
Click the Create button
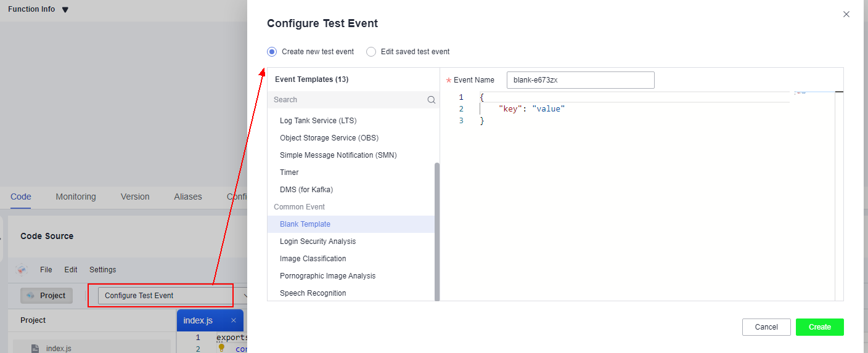(x=819, y=327)
